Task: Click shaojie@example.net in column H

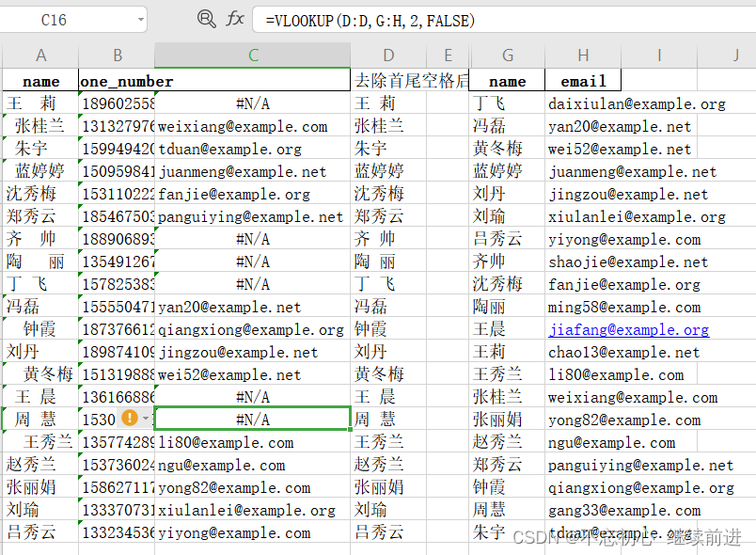Action: coord(628,262)
